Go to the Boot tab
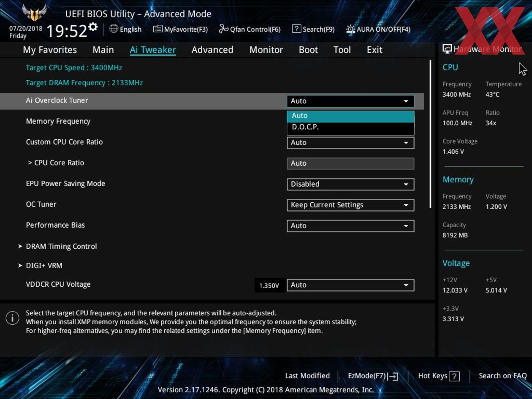 pos(308,50)
